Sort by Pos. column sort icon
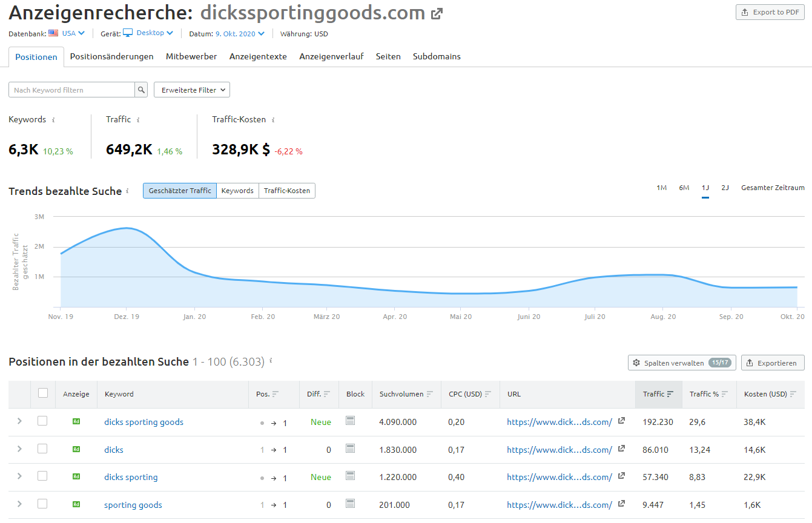Viewport: 812px width, 523px height. [x=276, y=394]
